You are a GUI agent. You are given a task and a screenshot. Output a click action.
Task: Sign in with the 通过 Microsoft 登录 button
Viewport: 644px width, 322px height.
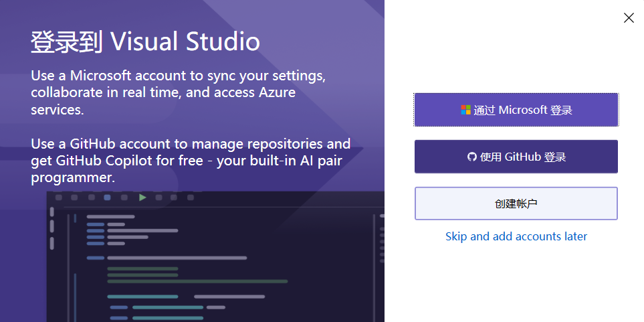tap(516, 110)
